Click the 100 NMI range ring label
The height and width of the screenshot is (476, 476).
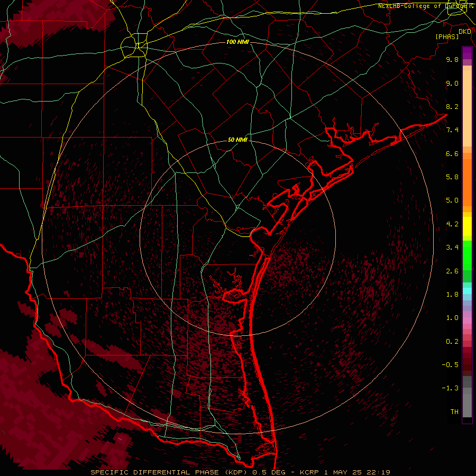click(x=237, y=42)
